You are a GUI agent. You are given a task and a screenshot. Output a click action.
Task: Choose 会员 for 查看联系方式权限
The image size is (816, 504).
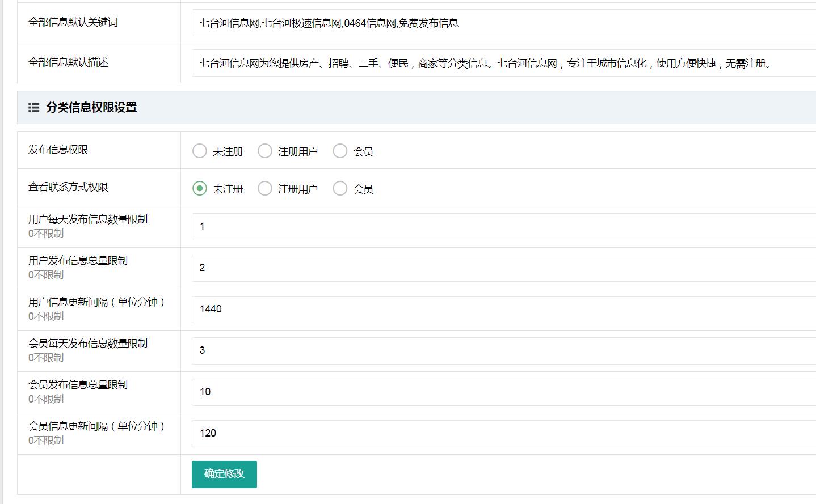[340, 188]
